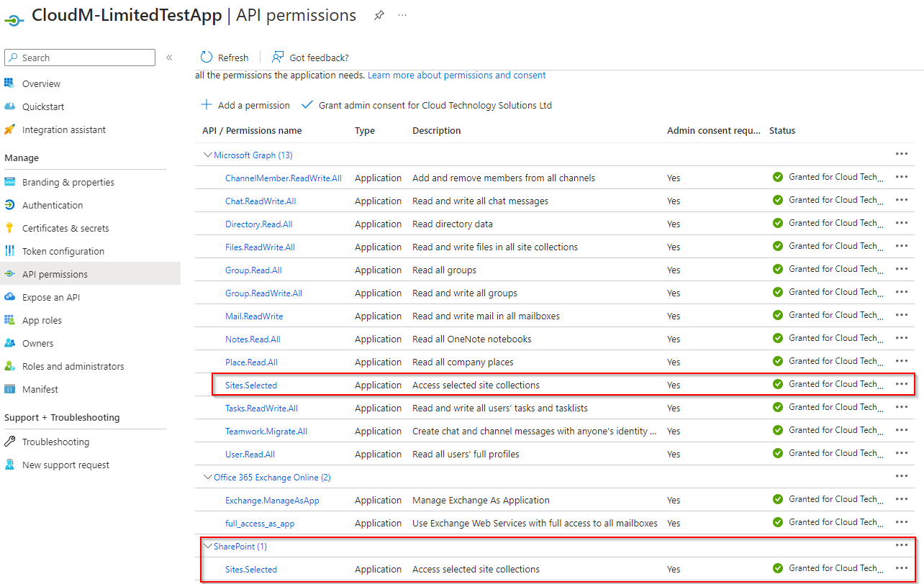Open ellipsis menu for SharePoint group row
This screenshot has width=924, height=584.
[902, 545]
